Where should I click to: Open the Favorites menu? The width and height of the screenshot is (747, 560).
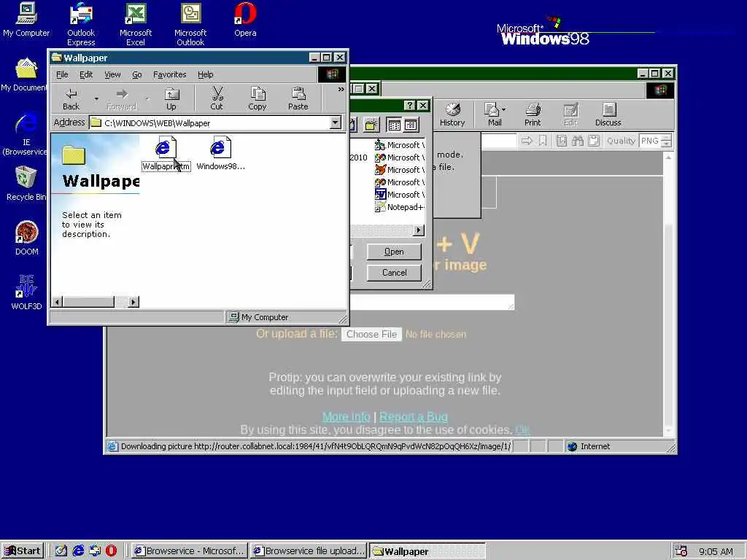pyautogui.click(x=169, y=74)
